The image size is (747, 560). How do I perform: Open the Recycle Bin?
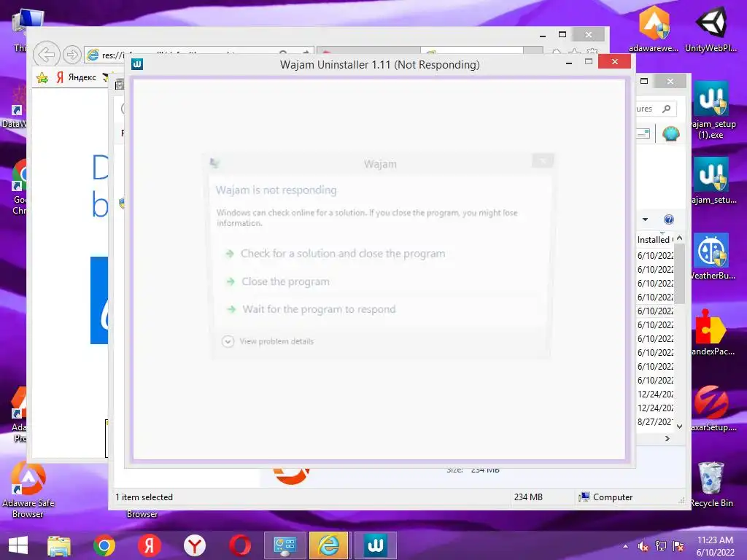coord(711,485)
